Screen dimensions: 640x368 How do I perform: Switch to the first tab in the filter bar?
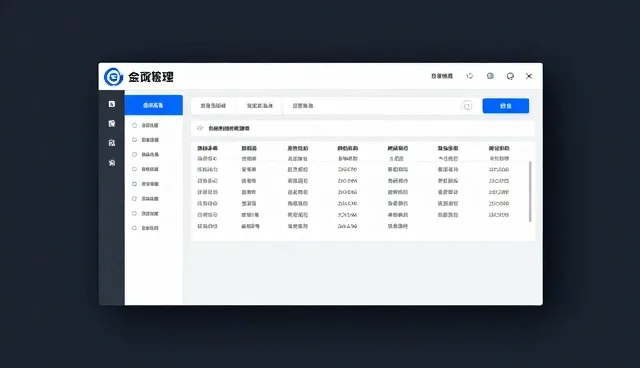[213, 106]
